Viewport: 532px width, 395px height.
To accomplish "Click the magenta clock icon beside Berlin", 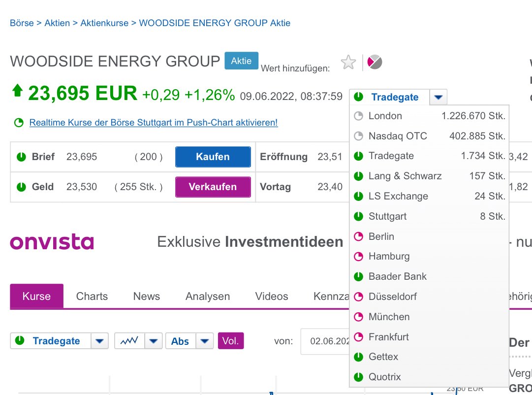I will pos(359,236).
